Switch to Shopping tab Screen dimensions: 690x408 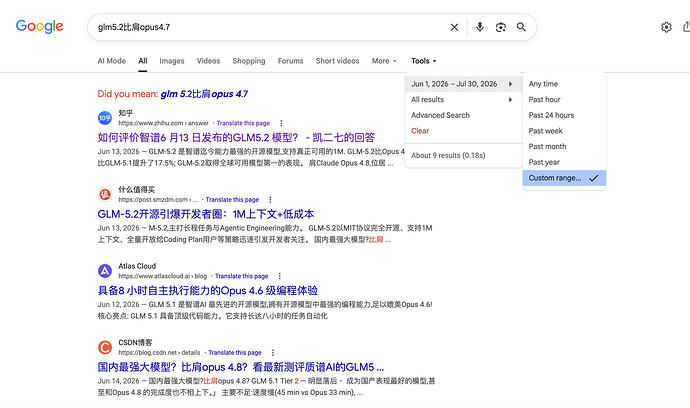click(x=249, y=61)
